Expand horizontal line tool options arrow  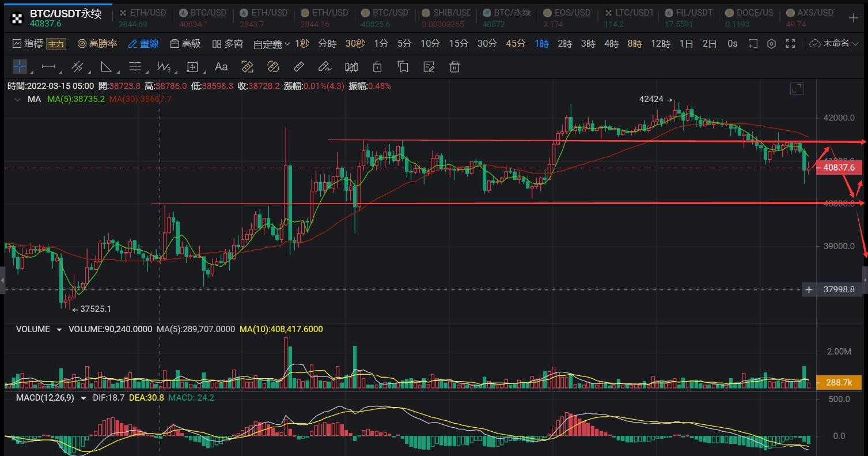(x=60, y=71)
